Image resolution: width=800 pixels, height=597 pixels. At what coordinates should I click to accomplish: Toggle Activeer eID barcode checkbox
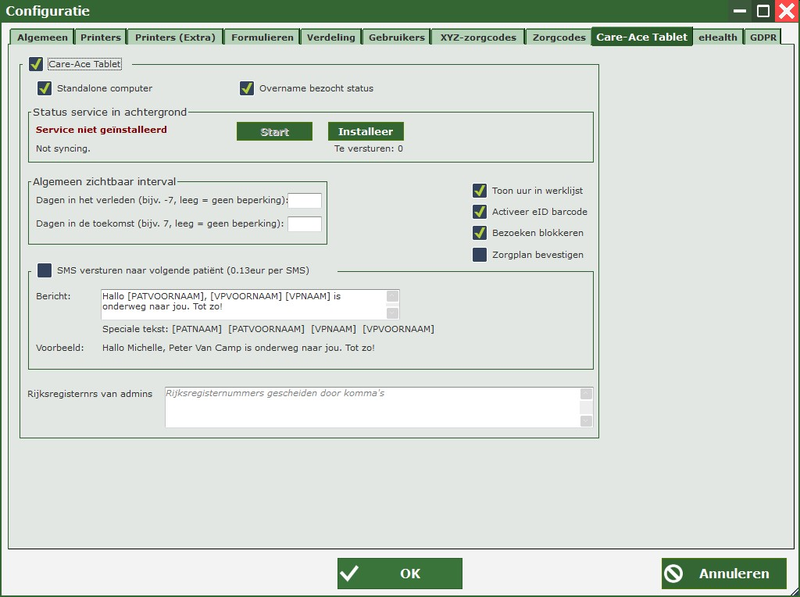[480, 211]
